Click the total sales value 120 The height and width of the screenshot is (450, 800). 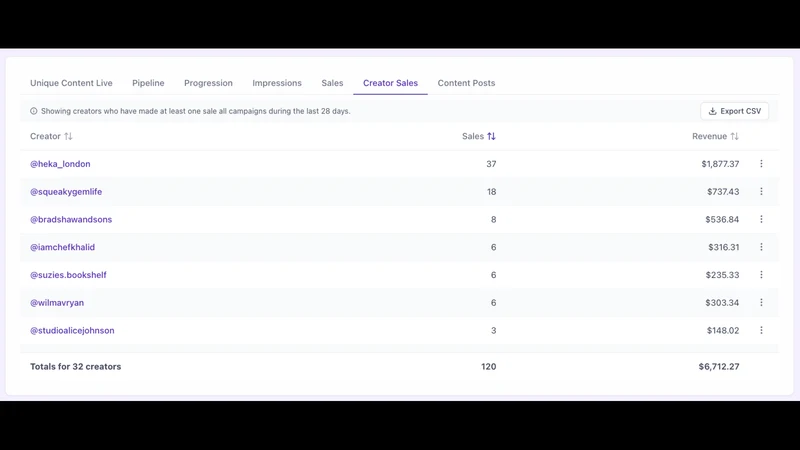coord(489,366)
